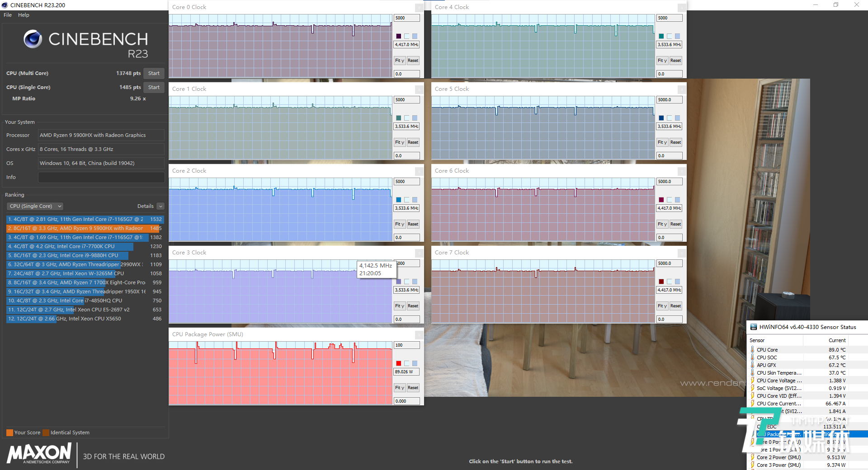This screenshot has width=868, height=470.
Task: Close the Core 0 Clock graph window
Action: coord(419,8)
